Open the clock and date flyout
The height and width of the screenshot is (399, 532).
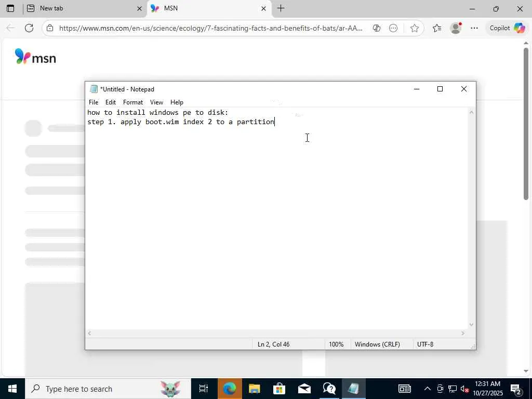(x=488, y=389)
